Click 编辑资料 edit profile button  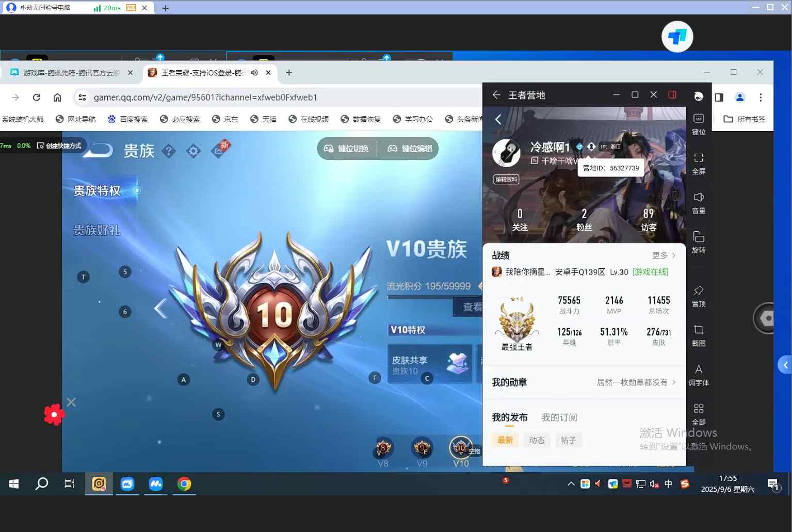(506, 180)
